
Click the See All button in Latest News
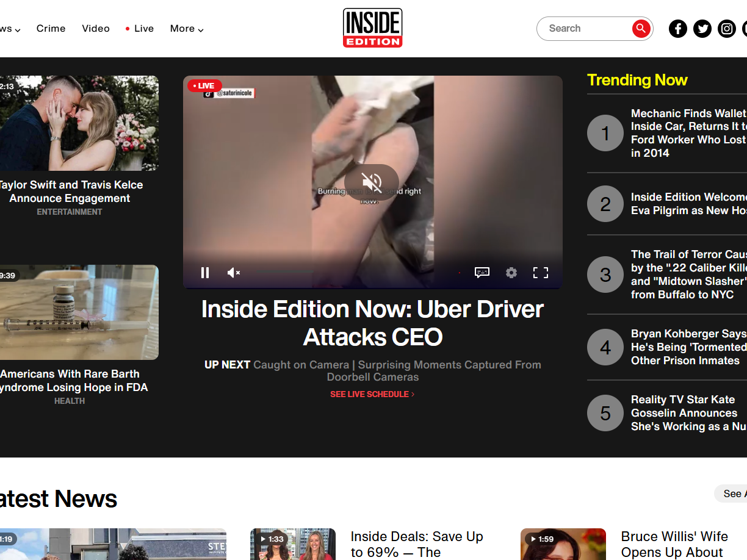(731, 494)
